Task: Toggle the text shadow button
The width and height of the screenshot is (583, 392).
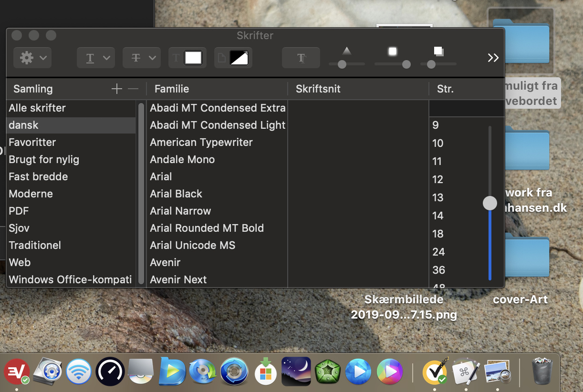Action: click(x=301, y=58)
